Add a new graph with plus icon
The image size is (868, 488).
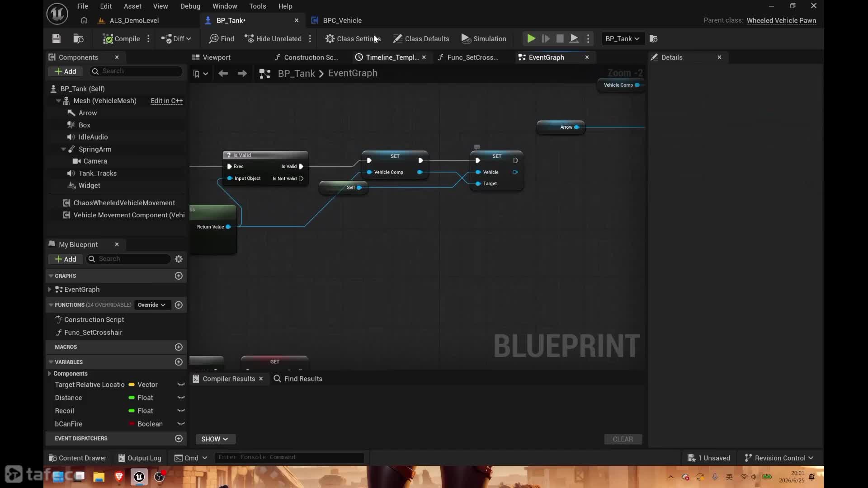[179, 276]
